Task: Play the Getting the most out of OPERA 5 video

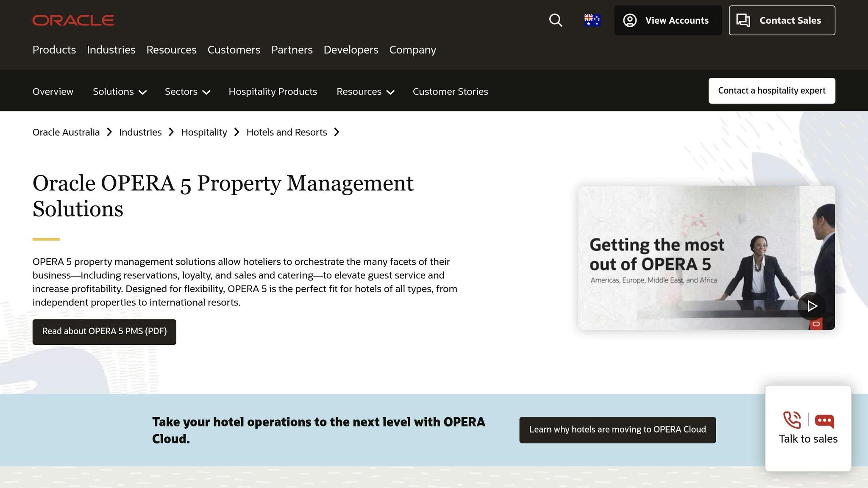Action: tap(812, 306)
